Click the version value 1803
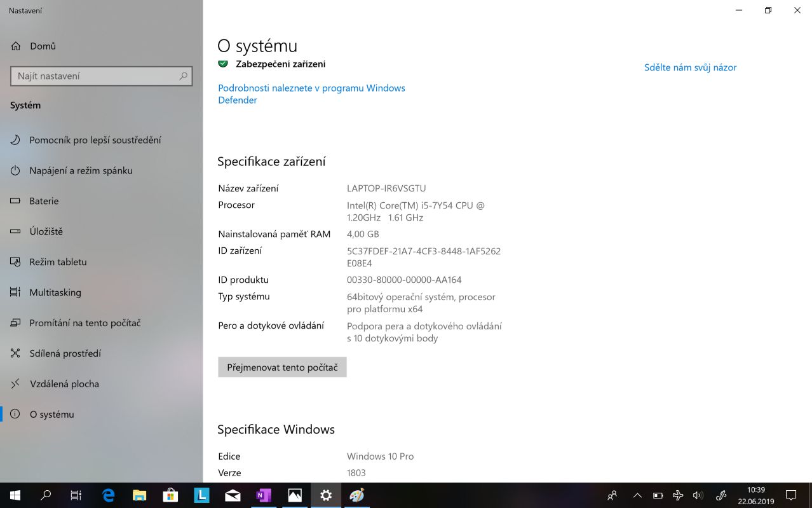Image resolution: width=812 pixels, height=508 pixels. [356, 473]
